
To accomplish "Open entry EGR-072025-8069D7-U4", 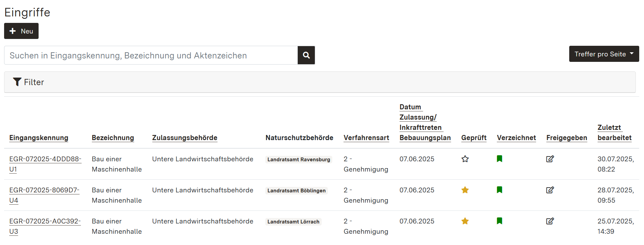I will tap(44, 190).
